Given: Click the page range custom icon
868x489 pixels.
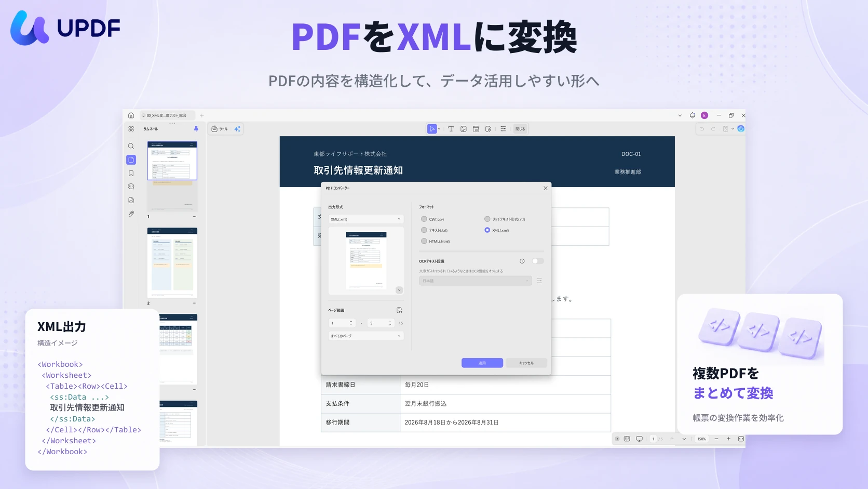Looking at the screenshot, I should point(399,310).
